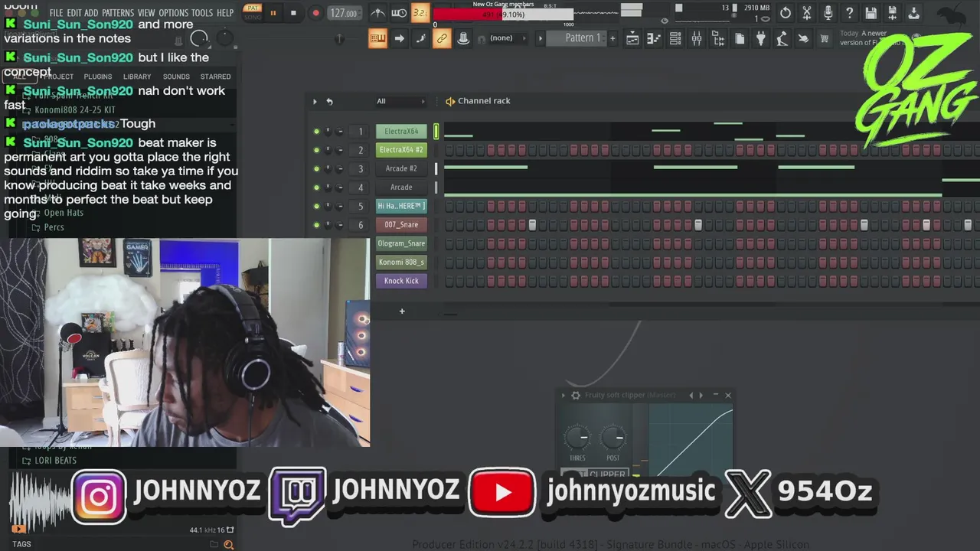Open the Piano roll view icon
This screenshot has height=551, width=980.
pyautogui.click(x=654, y=38)
